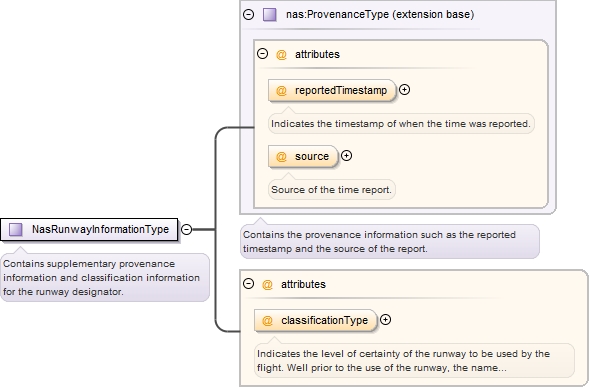Click 'Source of the time report.' annotation
The height and width of the screenshot is (388, 590).
[331, 189]
